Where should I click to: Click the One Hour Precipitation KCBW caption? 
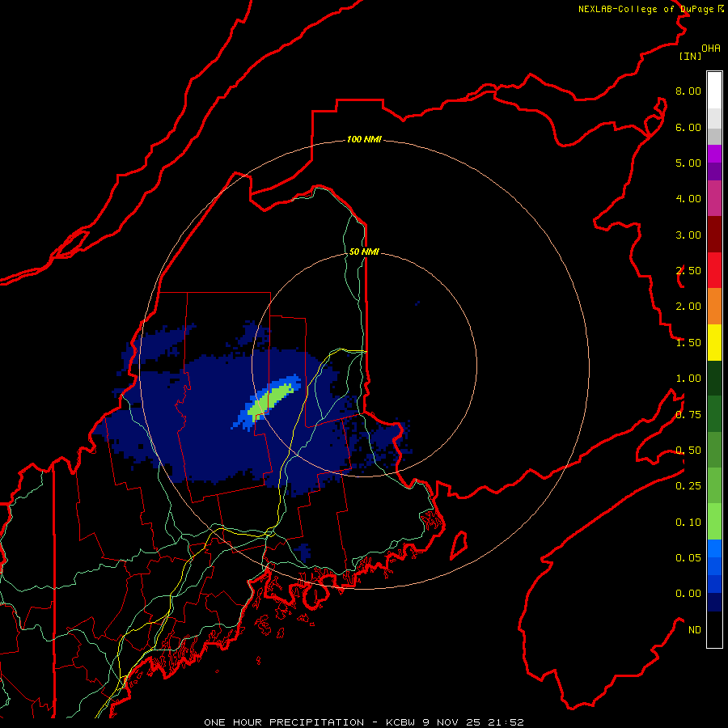tap(364, 722)
